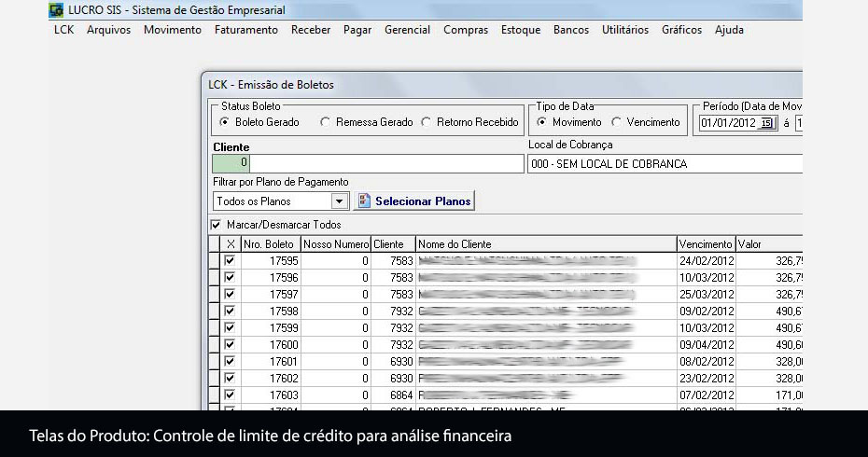Click the Cliente code field
Screen dimensions: 868x457
231,163
